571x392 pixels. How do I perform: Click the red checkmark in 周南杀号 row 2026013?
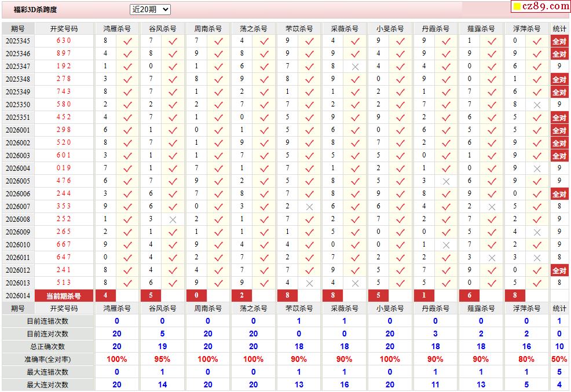[218, 283]
